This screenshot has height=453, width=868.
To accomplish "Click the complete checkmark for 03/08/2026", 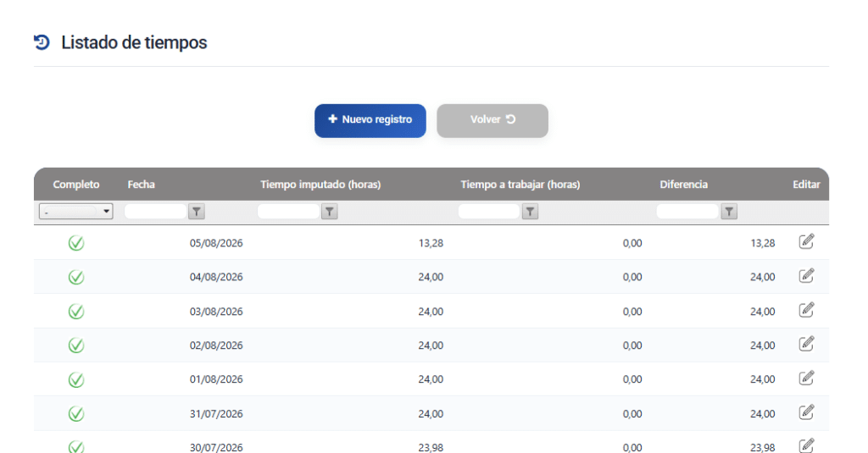I will (x=75, y=312).
